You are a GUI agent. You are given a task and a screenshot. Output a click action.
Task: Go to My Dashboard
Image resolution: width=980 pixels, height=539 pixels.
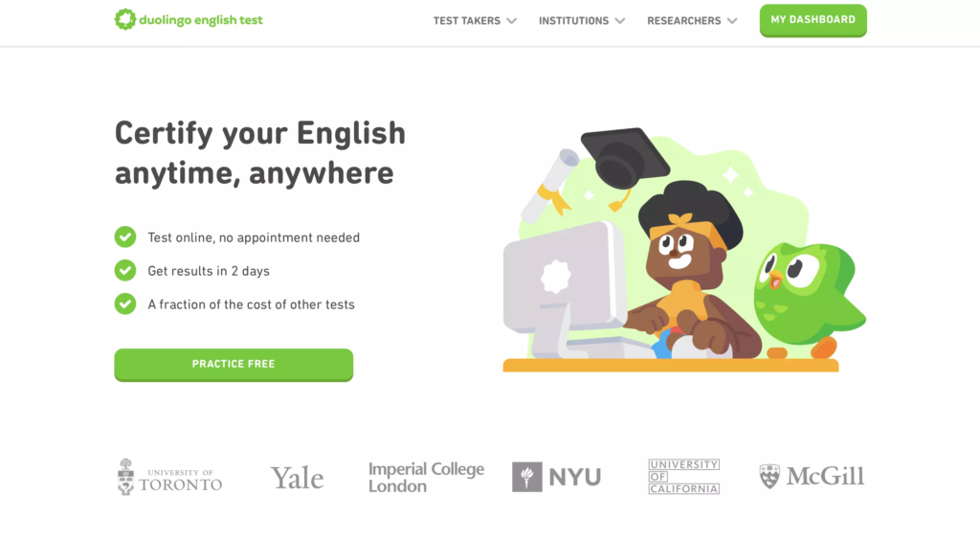point(813,20)
